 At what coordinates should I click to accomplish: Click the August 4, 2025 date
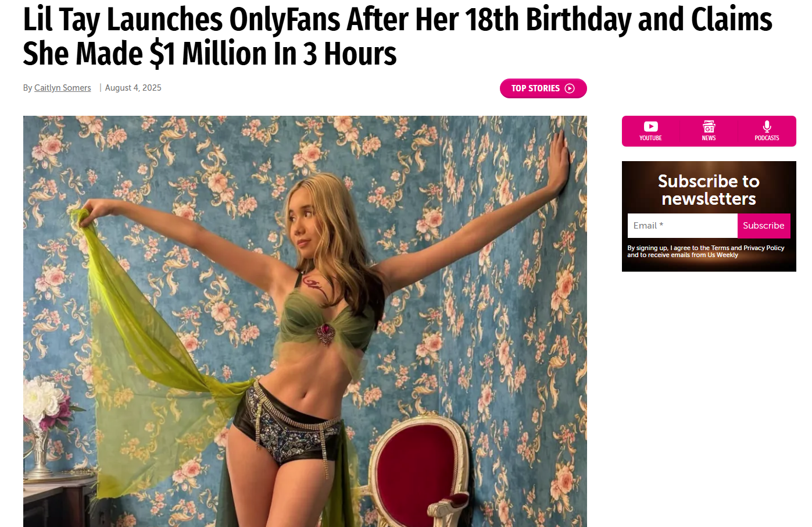(x=133, y=88)
